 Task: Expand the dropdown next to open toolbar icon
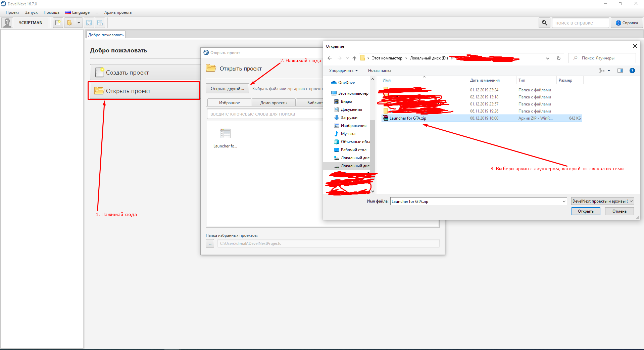pos(79,23)
